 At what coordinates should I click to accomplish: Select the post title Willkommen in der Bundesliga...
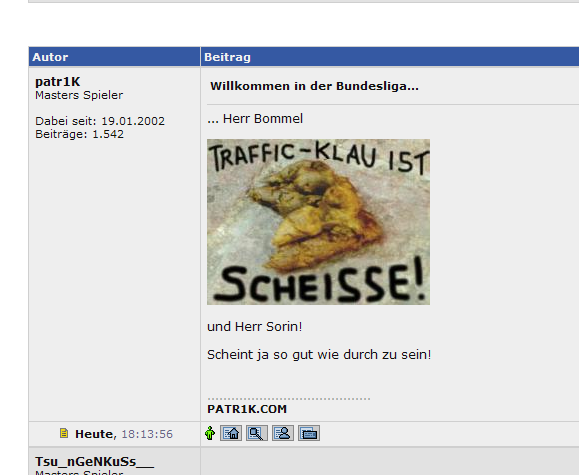[314, 86]
